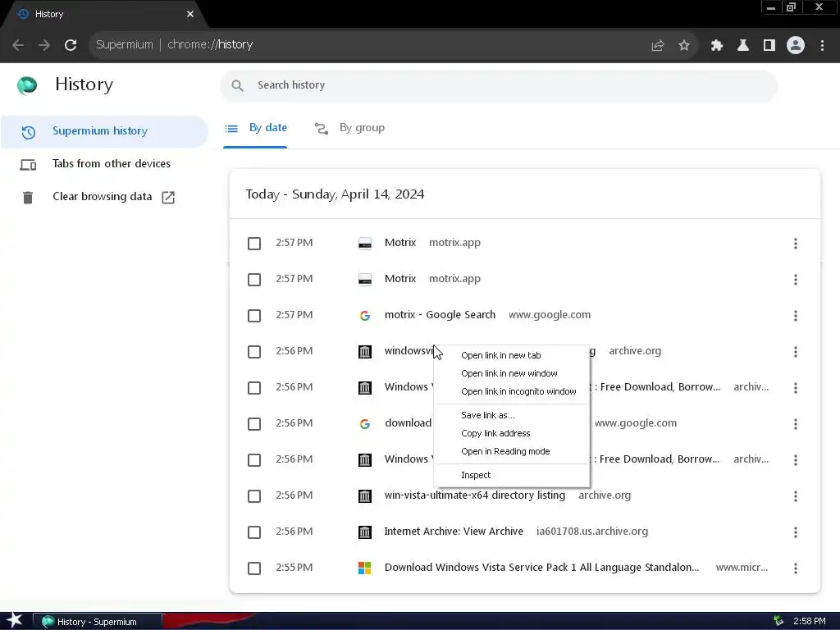Choose Open link in new window

click(512, 373)
